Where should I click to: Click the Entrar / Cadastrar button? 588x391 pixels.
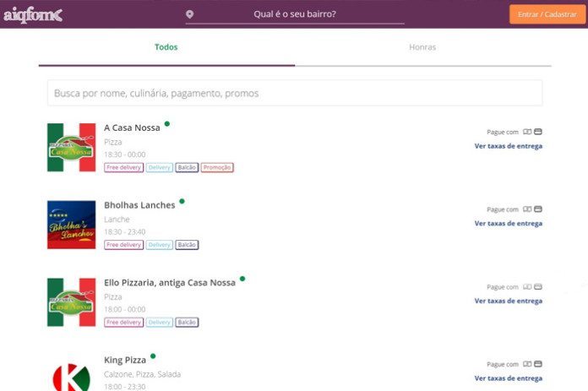point(547,14)
